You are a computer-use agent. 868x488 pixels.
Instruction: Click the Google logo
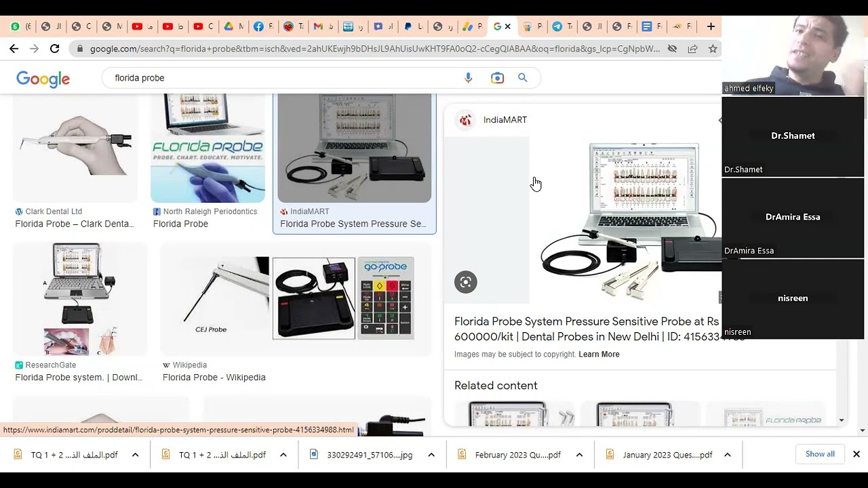point(43,79)
